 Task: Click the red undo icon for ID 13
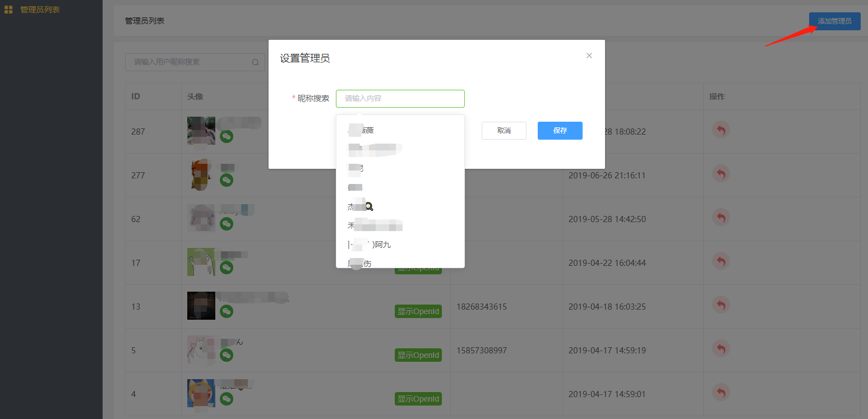tap(721, 305)
